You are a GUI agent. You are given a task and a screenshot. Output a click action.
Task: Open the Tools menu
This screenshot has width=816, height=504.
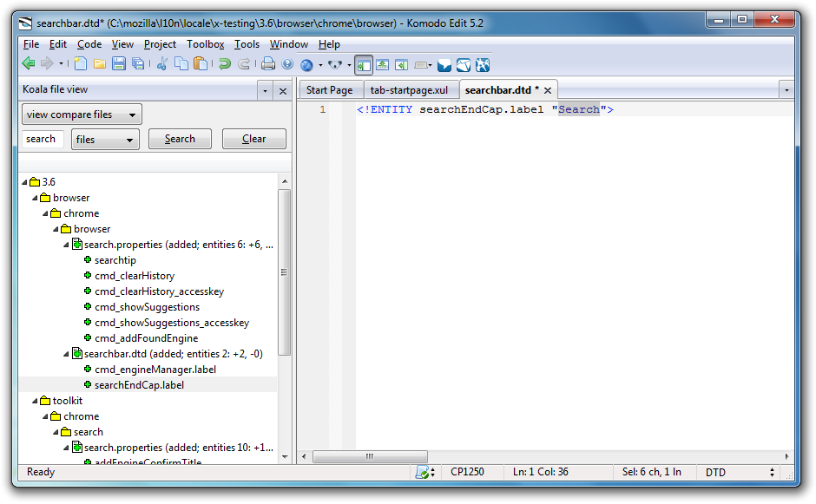click(x=247, y=44)
